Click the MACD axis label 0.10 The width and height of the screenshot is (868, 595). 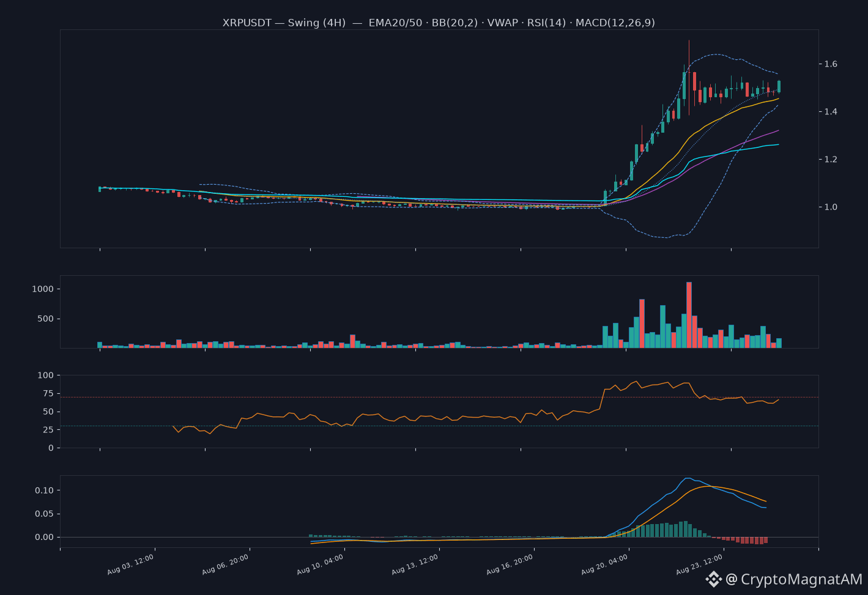[x=45, y=490]
